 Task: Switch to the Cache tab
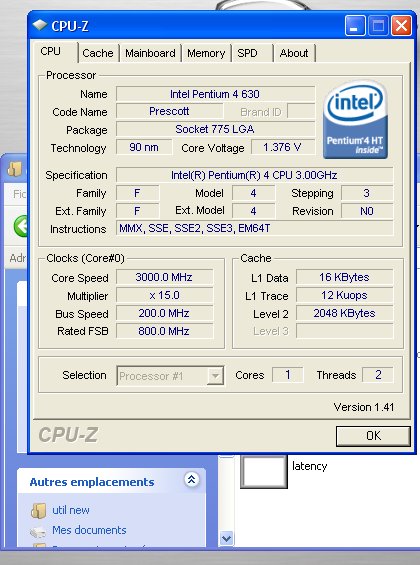click(x=98, y=53)
